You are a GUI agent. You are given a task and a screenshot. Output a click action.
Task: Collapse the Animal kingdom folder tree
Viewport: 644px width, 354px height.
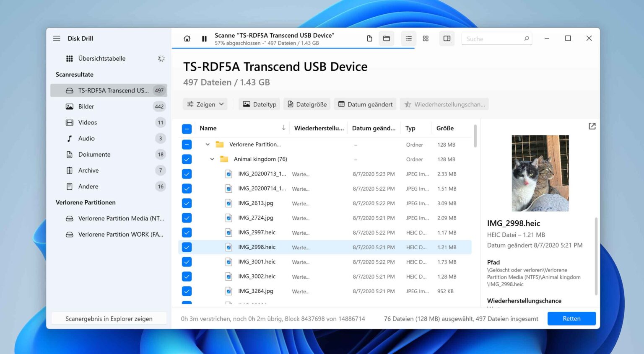pyautogui.click(x=212, y=159)
